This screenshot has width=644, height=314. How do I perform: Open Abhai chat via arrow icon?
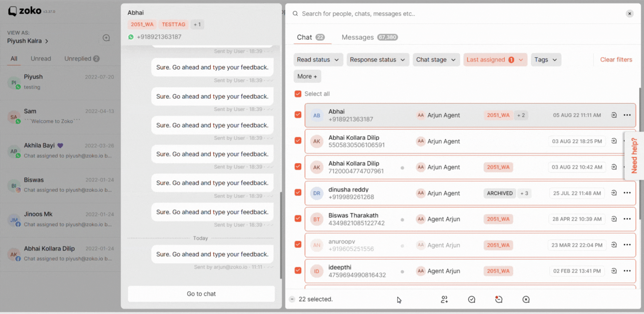coord(614,115)
